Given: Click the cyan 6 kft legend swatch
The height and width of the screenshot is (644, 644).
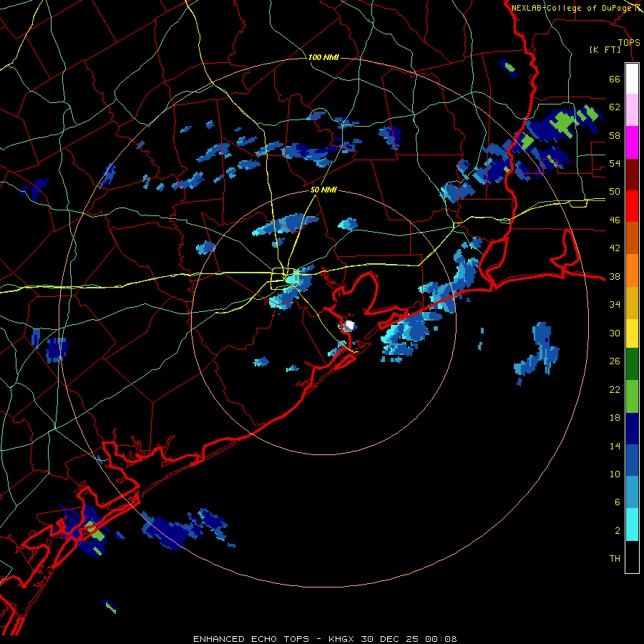Looking at the screenshot, I should click(x=632, y=525).
